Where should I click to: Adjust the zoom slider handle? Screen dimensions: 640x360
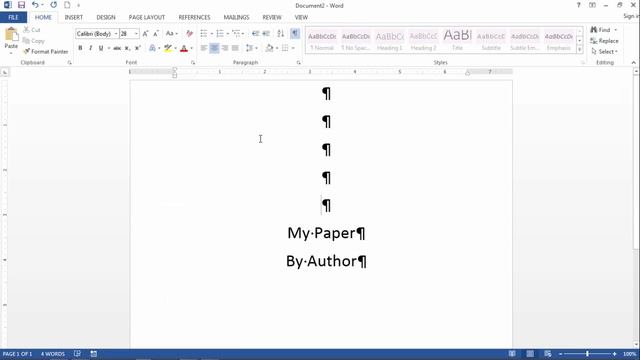click(587, 354)
